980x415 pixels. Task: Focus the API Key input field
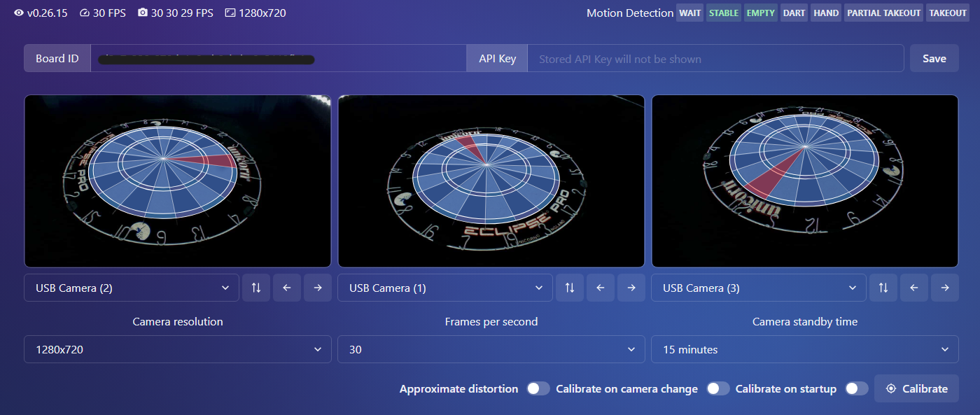tap(715, 59)
